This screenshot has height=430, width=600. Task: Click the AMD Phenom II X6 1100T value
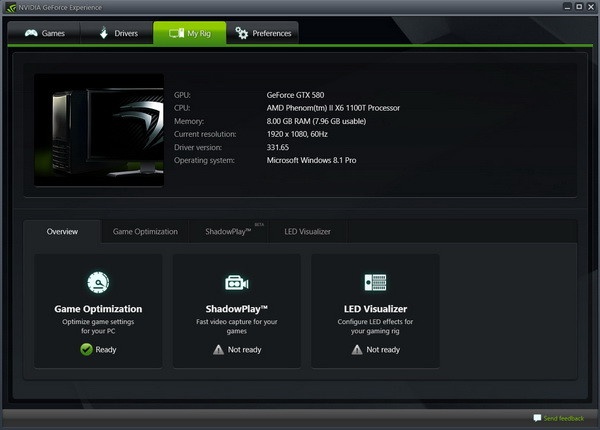pos(333,108)
